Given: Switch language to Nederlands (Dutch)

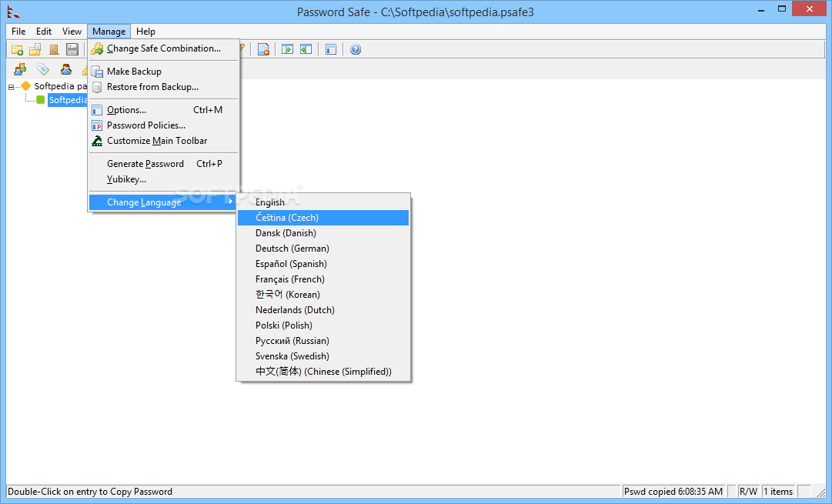Looking at the screenshot, I should pos(323,310).
